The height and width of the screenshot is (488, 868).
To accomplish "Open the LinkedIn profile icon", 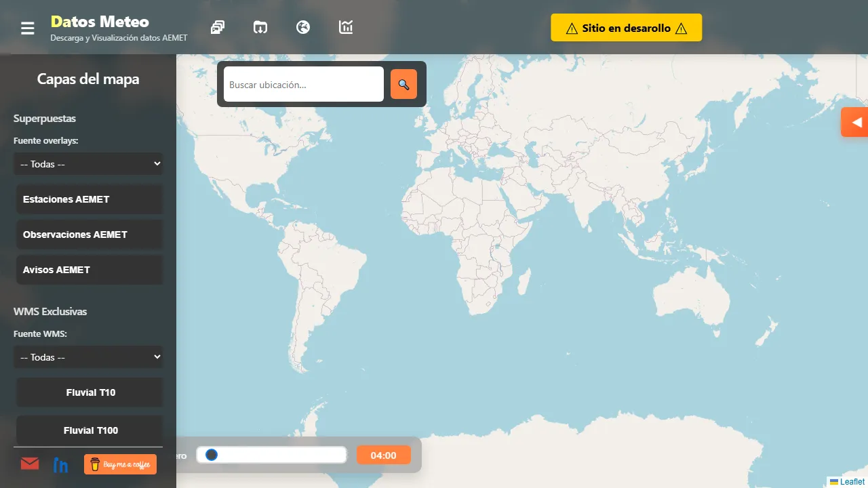I will point(60,464).
